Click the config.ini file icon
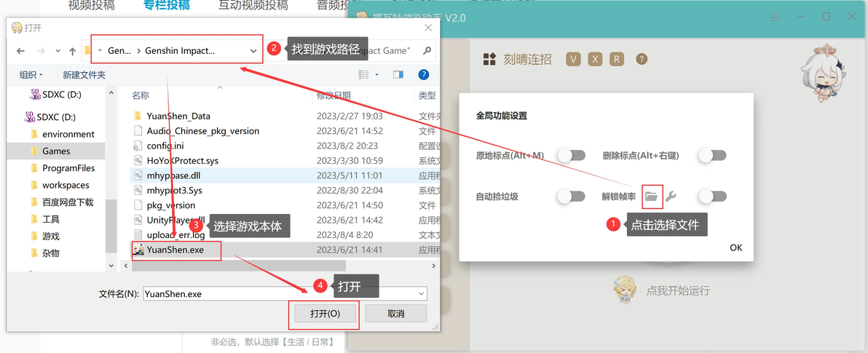The width and height of the screenshot is (868, 353). [138, 146]
